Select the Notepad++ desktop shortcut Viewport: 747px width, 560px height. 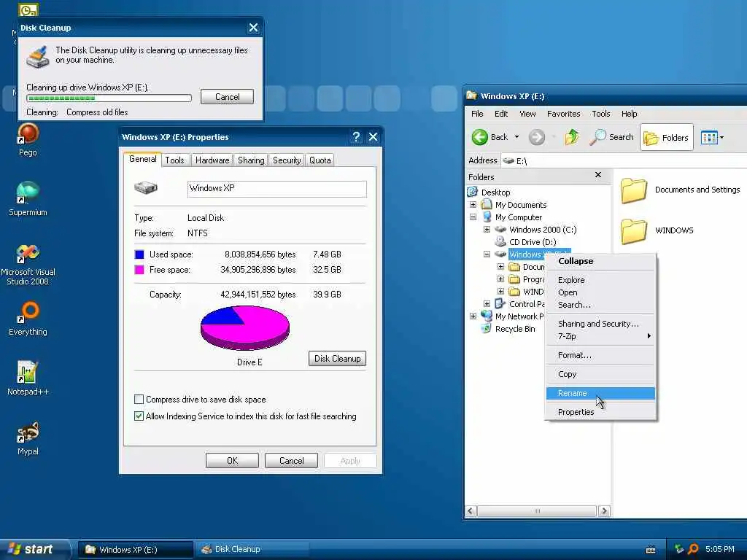point(28,378)
